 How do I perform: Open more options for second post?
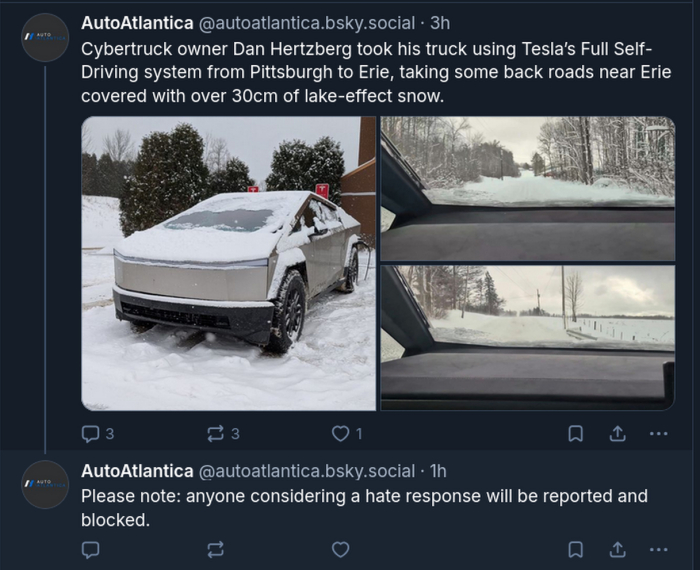click(658, 549)
